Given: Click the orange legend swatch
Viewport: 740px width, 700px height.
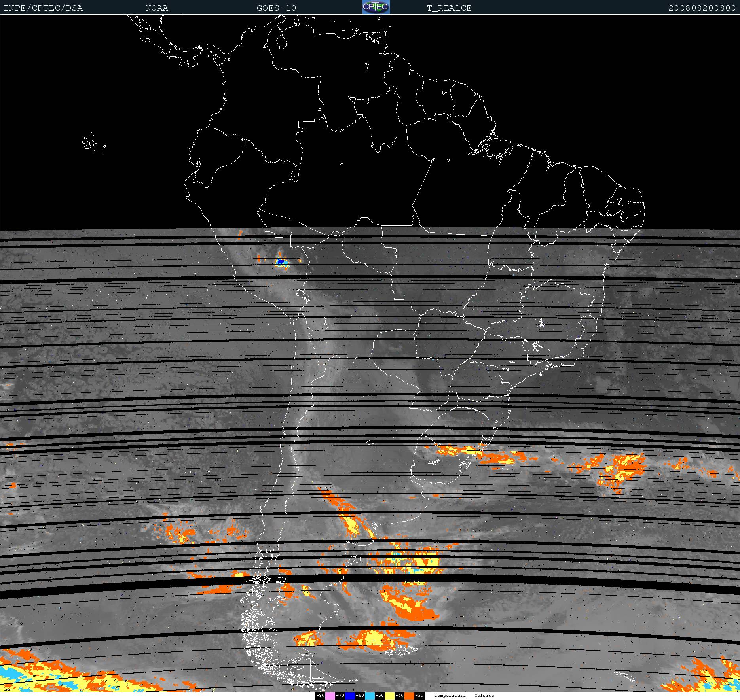Looking at the screenshot, I should tap(409, 696).
